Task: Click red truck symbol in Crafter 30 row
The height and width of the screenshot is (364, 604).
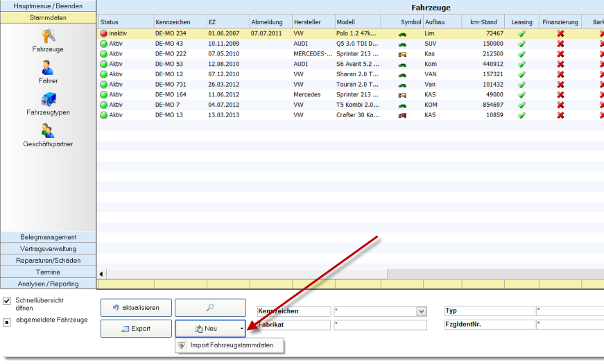Action: click(402, 116)
